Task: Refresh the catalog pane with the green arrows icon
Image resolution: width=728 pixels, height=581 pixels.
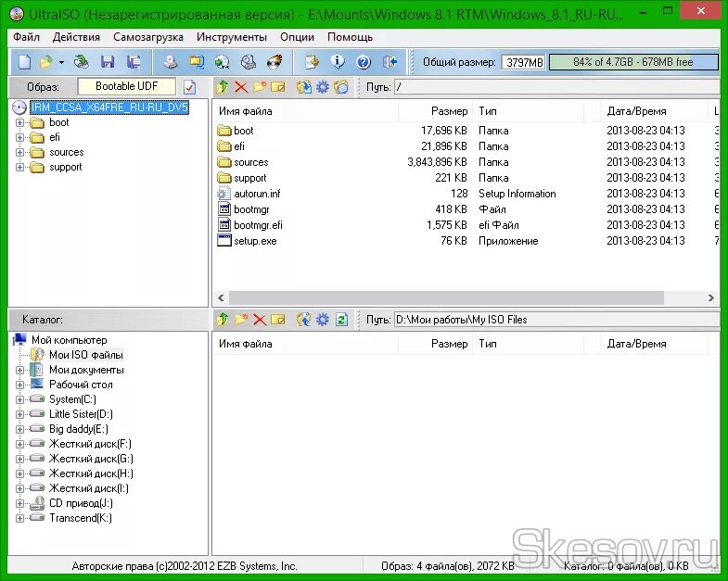Action: pos(341,320)
